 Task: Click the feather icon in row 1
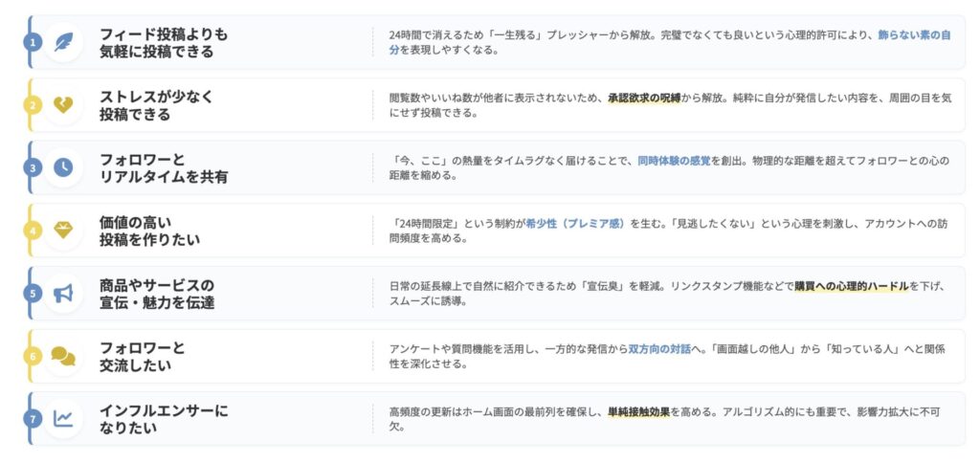(63, 42)
